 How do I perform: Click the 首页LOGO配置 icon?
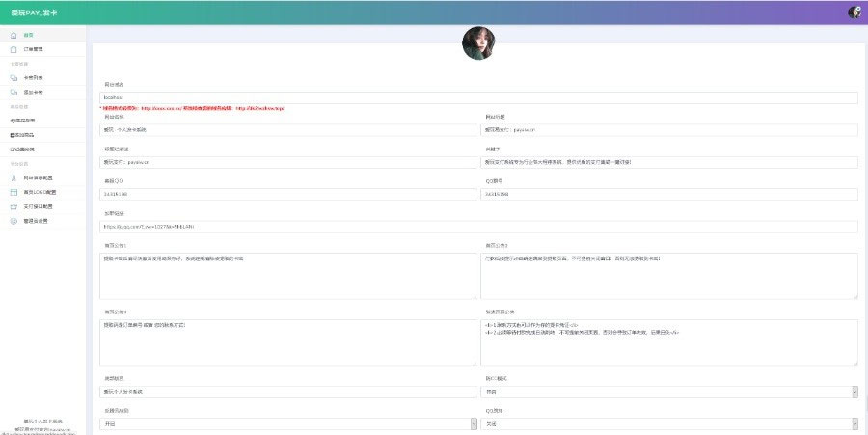tap(14, 192)
